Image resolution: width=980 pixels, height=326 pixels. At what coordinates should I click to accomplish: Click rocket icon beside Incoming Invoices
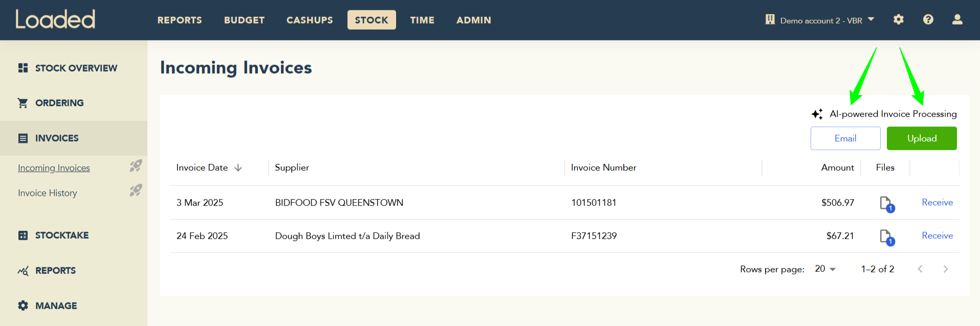[136, 166]
